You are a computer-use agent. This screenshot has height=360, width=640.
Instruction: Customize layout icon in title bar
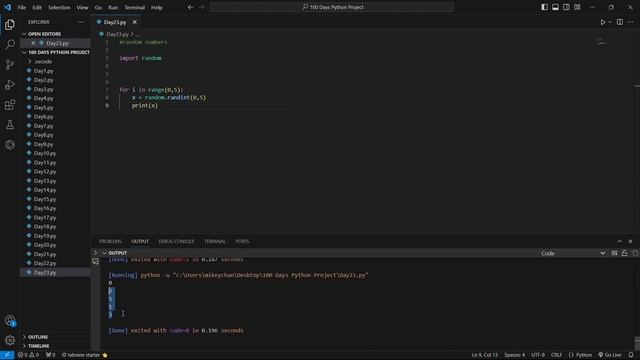577,7
